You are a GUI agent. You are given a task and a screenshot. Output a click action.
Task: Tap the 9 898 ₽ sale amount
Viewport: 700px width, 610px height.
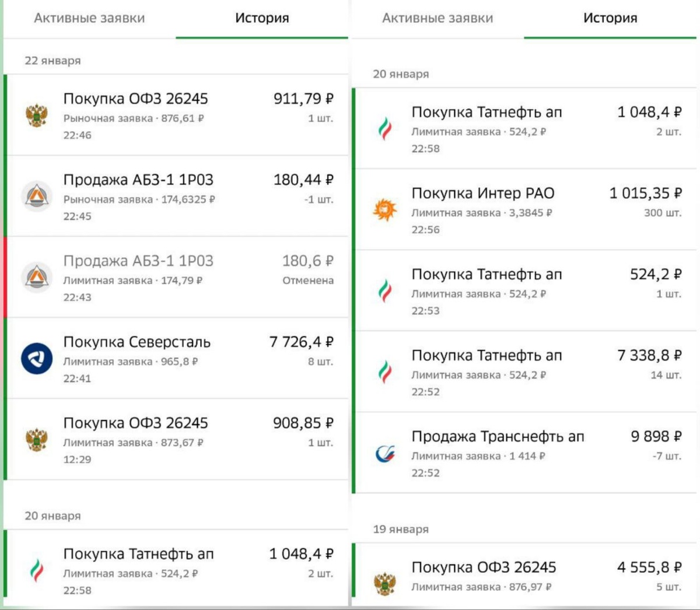(x=656, y=436)
